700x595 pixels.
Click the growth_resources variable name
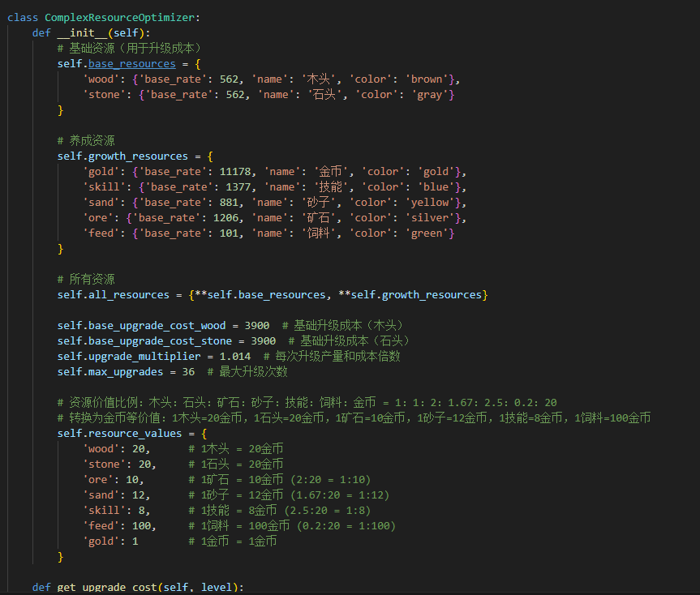[x=138, y=156]
